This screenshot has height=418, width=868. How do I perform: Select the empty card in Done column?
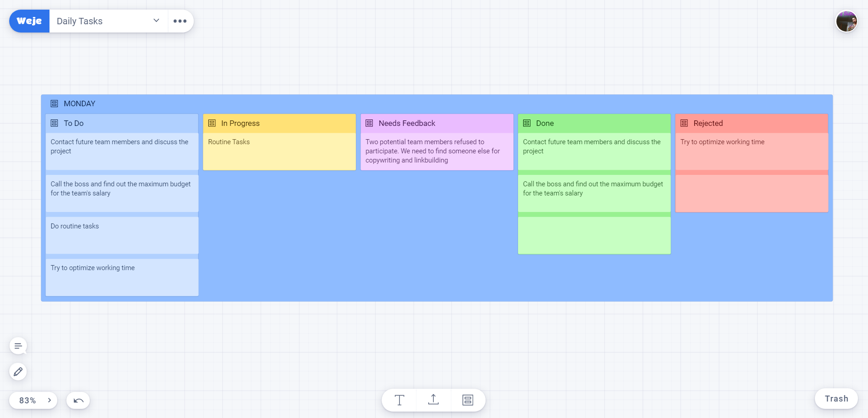(x=594, y=235)
